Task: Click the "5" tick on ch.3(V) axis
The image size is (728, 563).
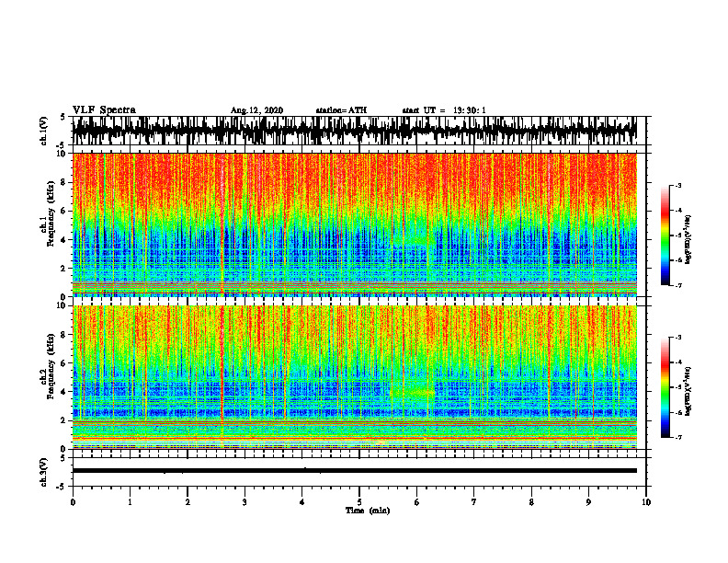Action: 64,458
